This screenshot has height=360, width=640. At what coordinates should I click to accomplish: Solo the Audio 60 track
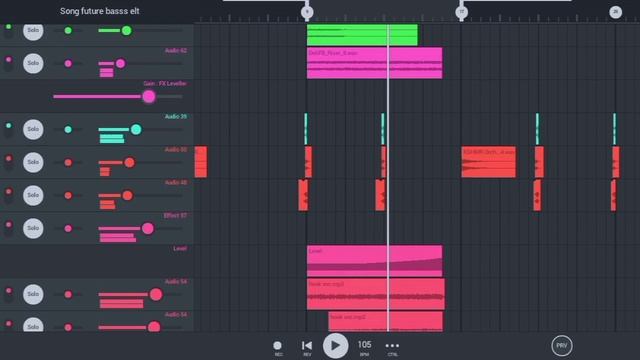33,162
